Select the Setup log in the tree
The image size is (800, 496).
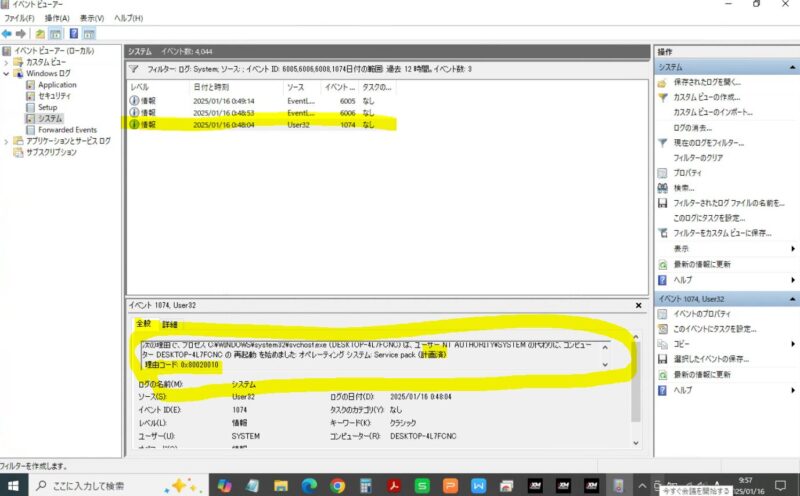(x=47, y=107)
